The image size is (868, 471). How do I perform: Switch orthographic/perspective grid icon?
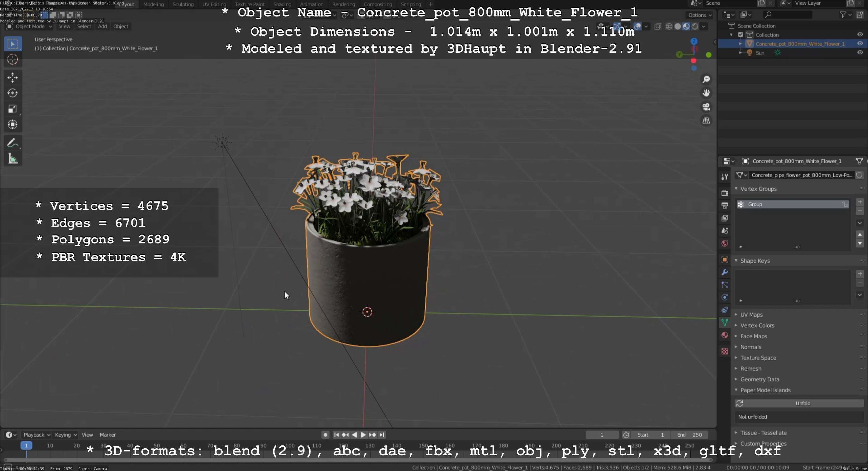click(x=706, y=121)
